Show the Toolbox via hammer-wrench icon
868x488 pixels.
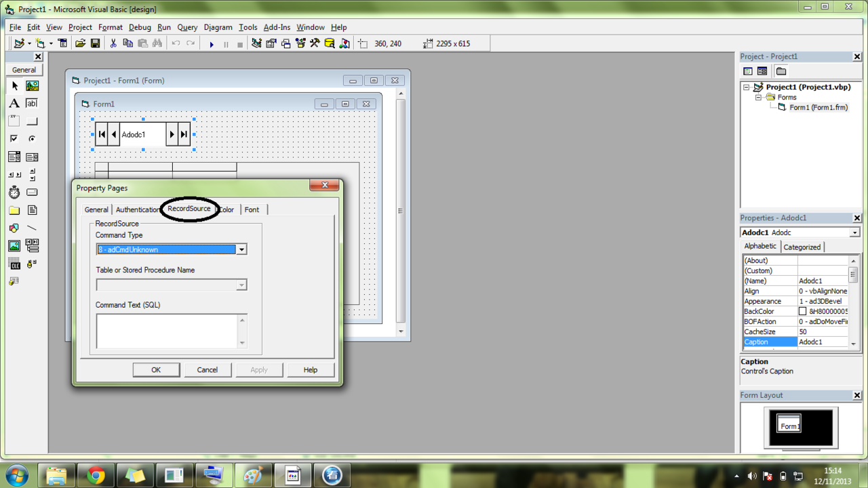pos(315,43)
